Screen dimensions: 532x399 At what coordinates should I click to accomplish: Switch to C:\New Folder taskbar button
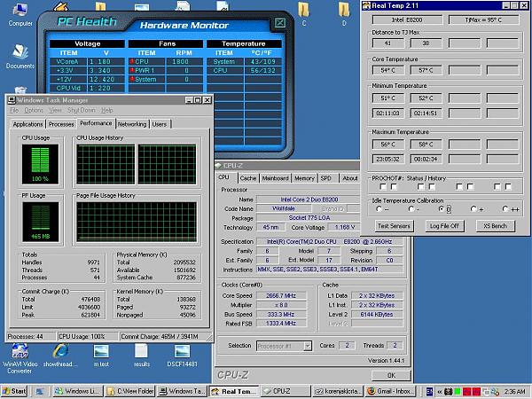(x=130, y=391)
